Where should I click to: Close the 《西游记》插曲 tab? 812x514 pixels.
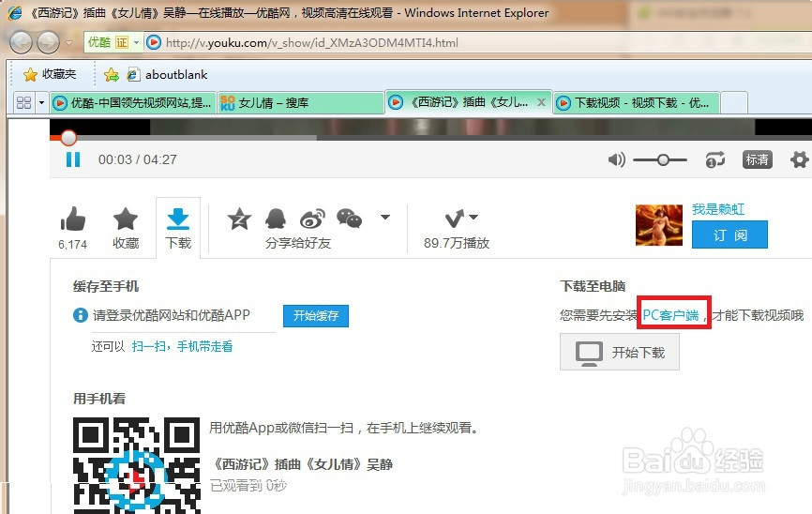click(x=541, y=102)
